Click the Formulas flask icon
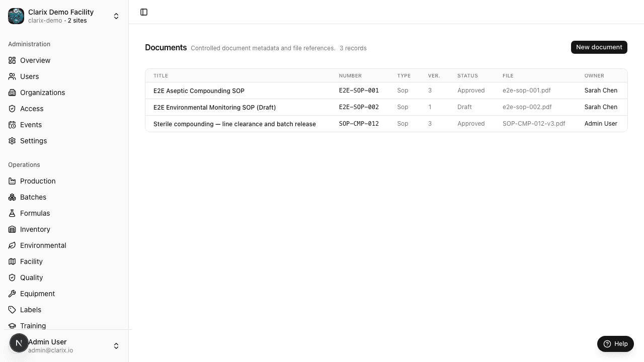Screen dimensions: 644x362 point(12,213)
